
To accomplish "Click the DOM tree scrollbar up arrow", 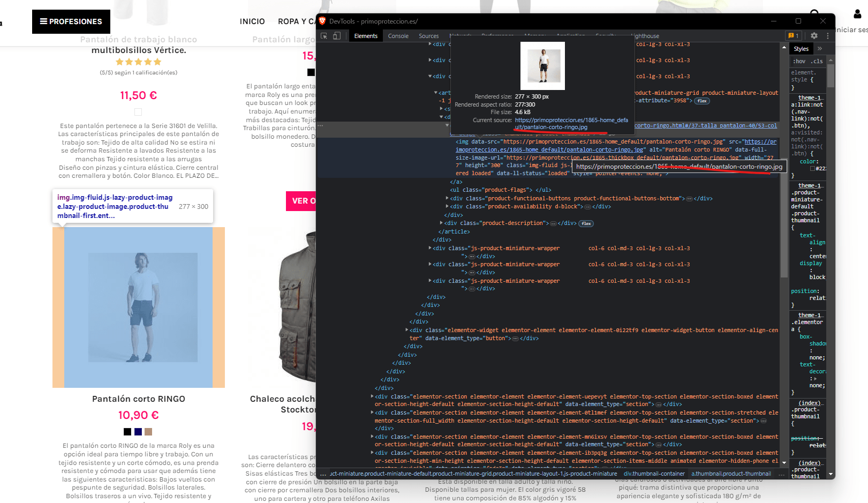I will pyautogui.click(x=784, y=47).
